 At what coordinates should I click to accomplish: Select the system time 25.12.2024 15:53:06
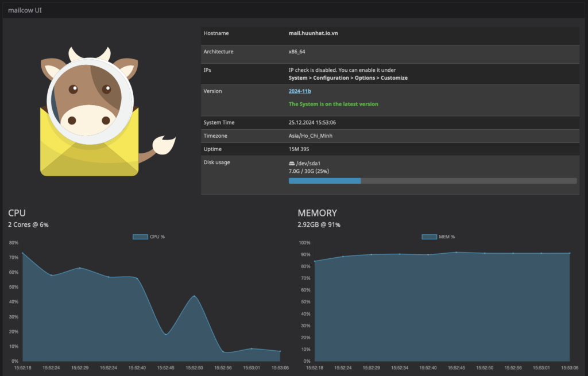click(x=312, y=122)
